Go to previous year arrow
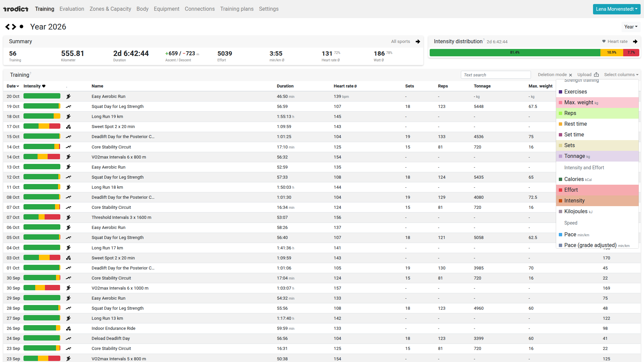The height and width of the screenshot is (362, 644). pyautogui.click(x=7, y=27)
